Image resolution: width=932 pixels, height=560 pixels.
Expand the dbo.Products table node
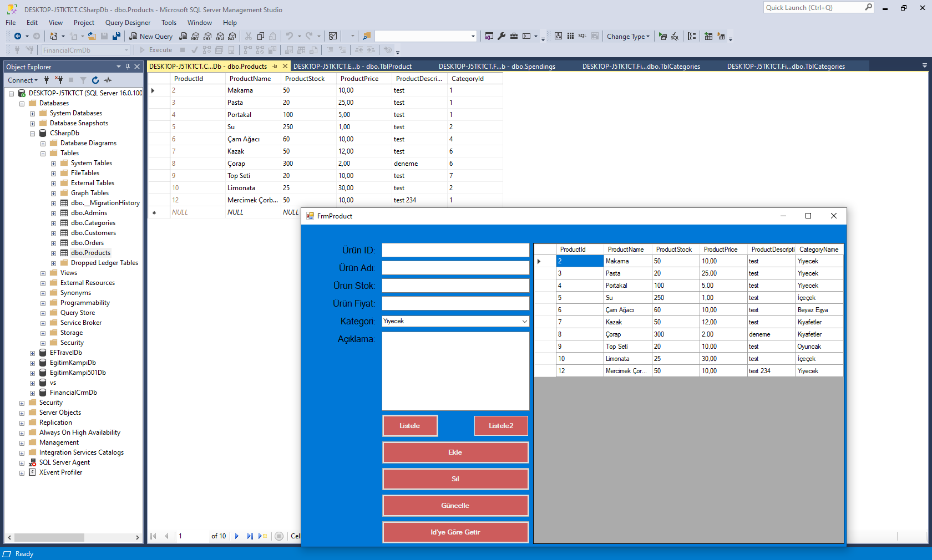[53, 253]
